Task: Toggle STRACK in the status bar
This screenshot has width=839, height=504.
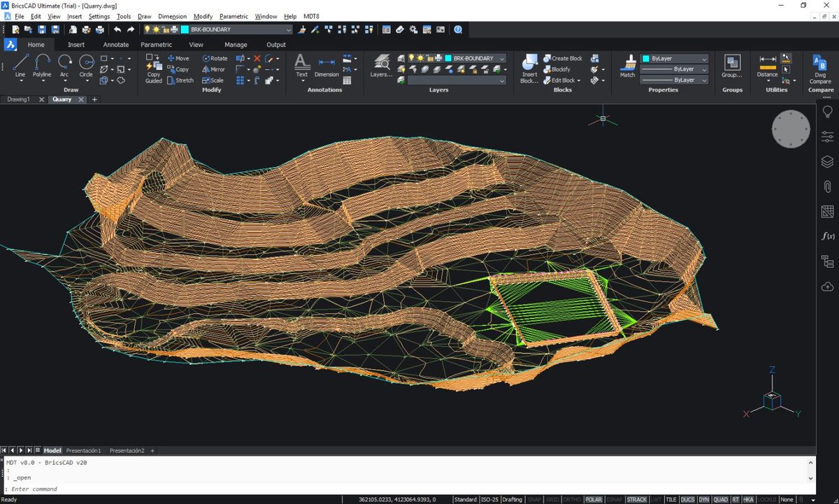Action: tap(637, 500)
